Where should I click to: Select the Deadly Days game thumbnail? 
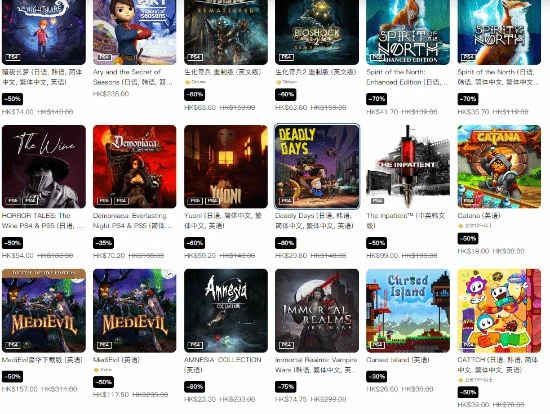click(x=317, y=167)
